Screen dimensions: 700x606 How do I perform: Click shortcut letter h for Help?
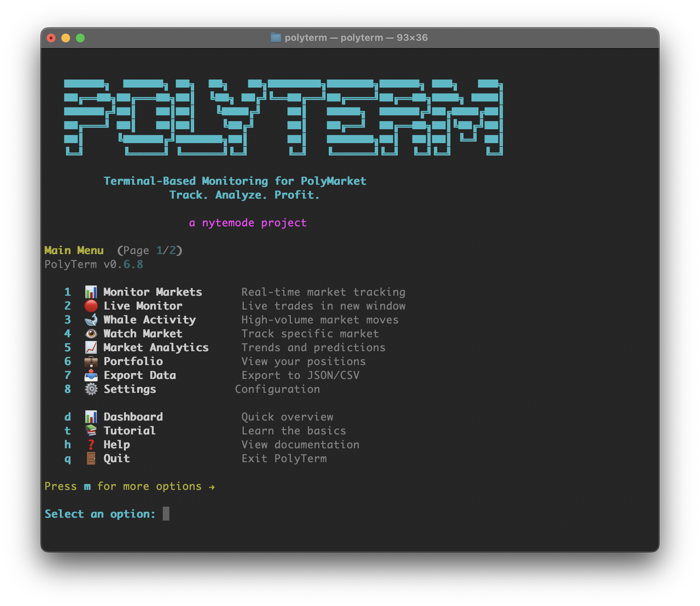coord(68,445)
